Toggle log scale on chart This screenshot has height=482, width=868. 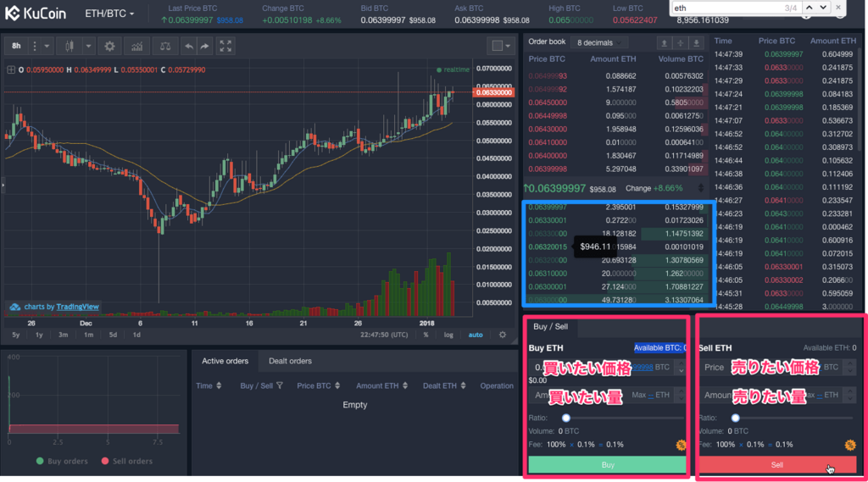(448, 335)
